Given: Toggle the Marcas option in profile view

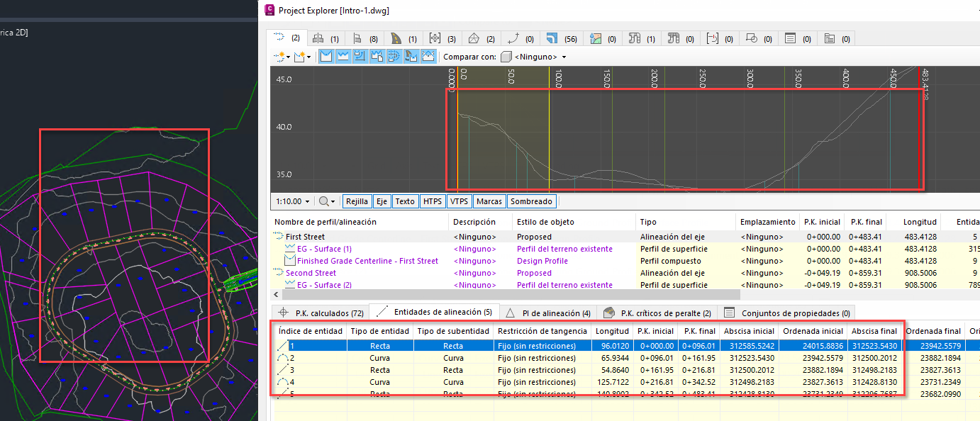Looking at the screenshot, I should click(489, 201).
